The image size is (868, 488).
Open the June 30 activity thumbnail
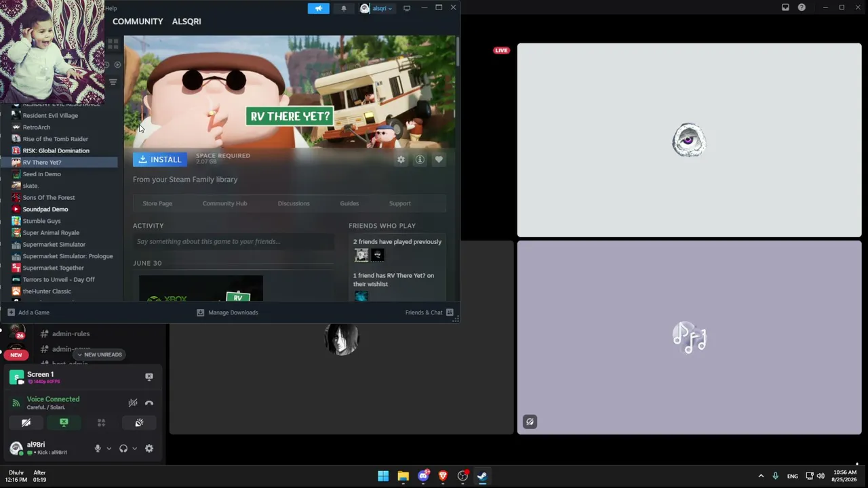201,288
